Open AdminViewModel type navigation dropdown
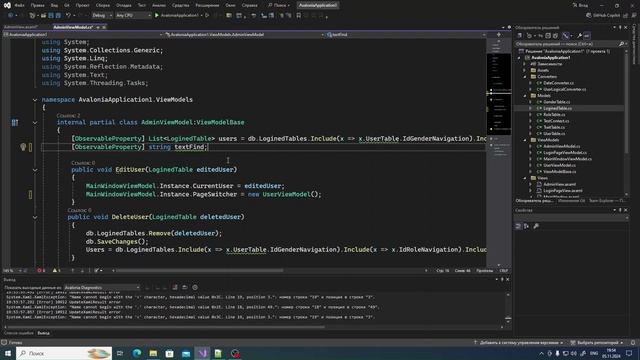The height and width of the screenshot is (360, 640). click(x=245, y=35)
